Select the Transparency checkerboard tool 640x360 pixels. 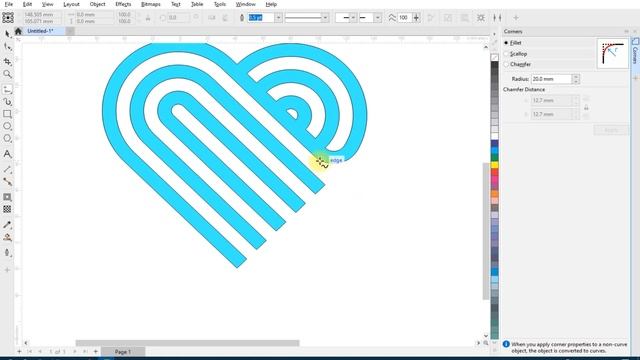[7, 209]
